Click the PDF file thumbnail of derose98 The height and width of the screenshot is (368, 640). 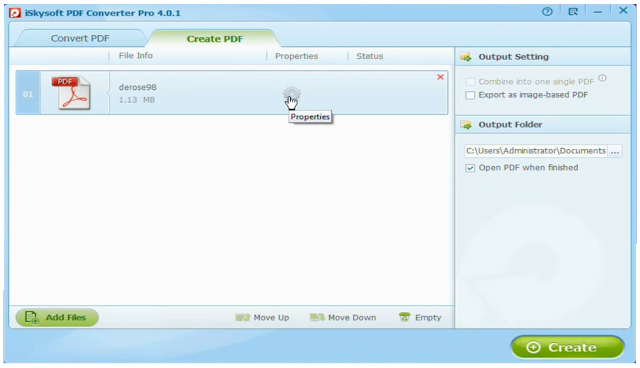click(x=71, y=93)
